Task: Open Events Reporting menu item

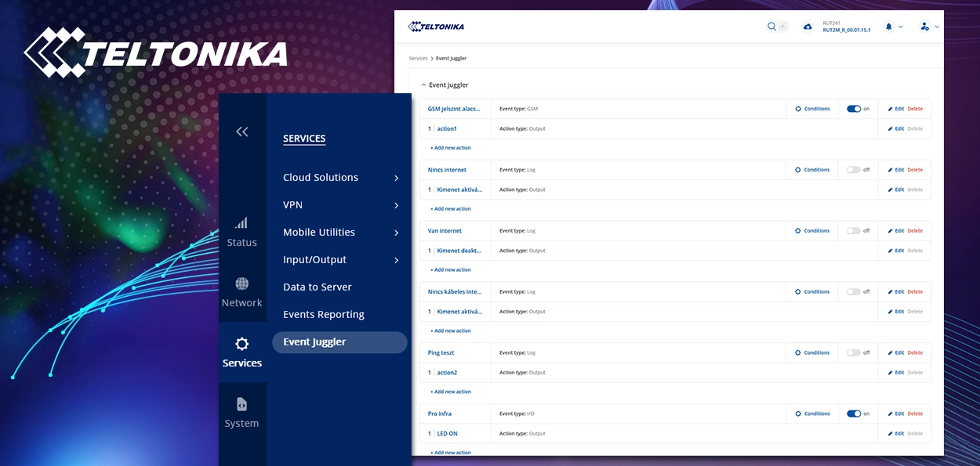Action: [x=324, y=315]
